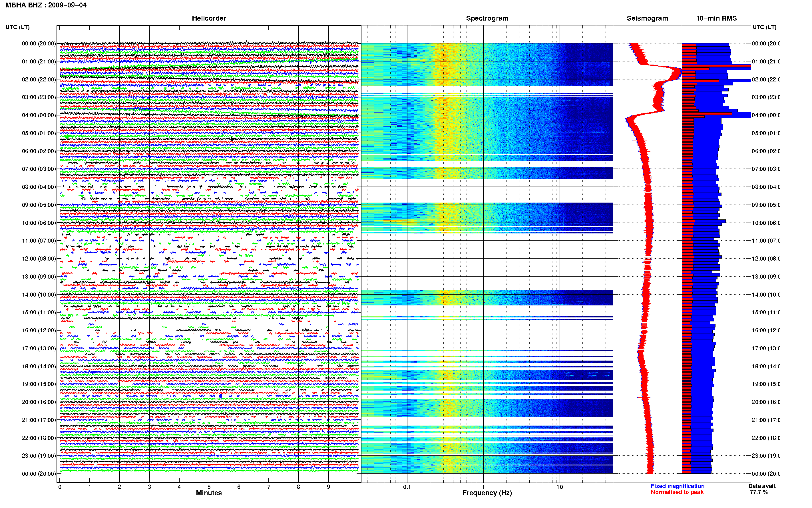Click the left 'UTC (LT)' axis label
The width and height of the screenshot is (812, 508).
click(17, 27)
